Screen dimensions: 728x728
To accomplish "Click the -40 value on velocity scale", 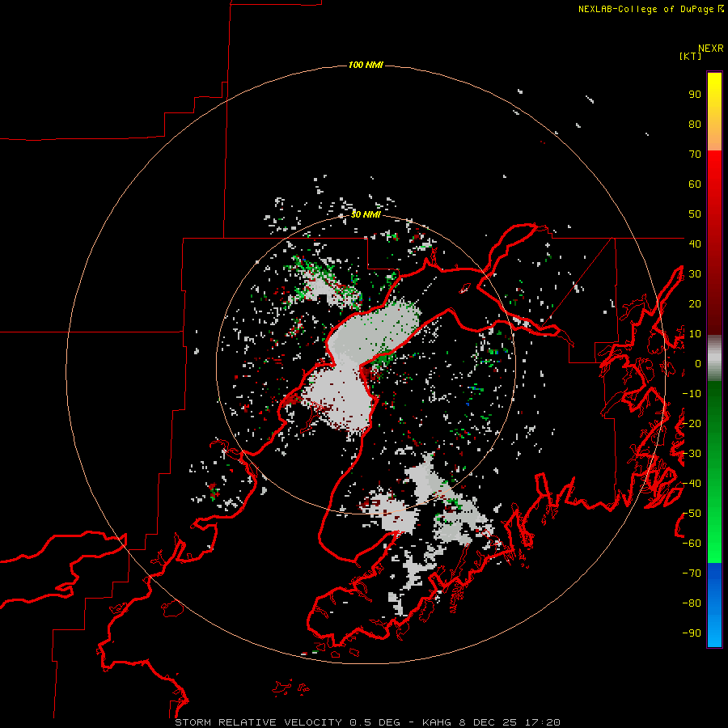I will 692,484.
